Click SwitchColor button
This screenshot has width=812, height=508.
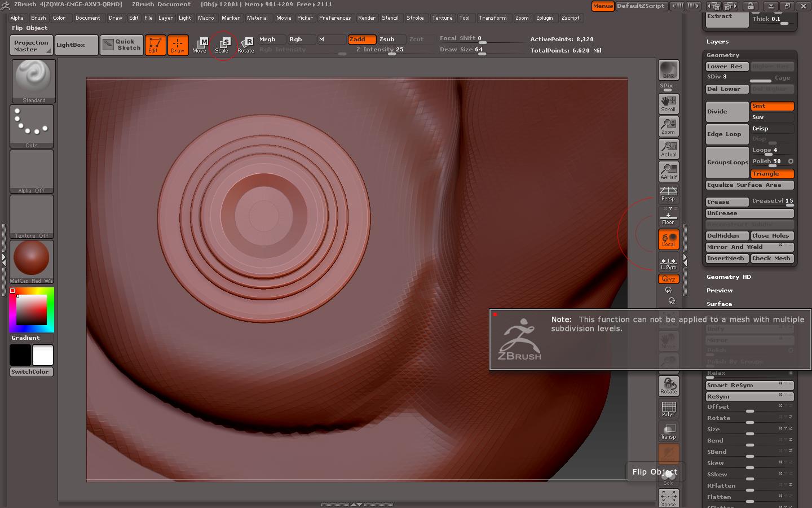coord(32,372)
